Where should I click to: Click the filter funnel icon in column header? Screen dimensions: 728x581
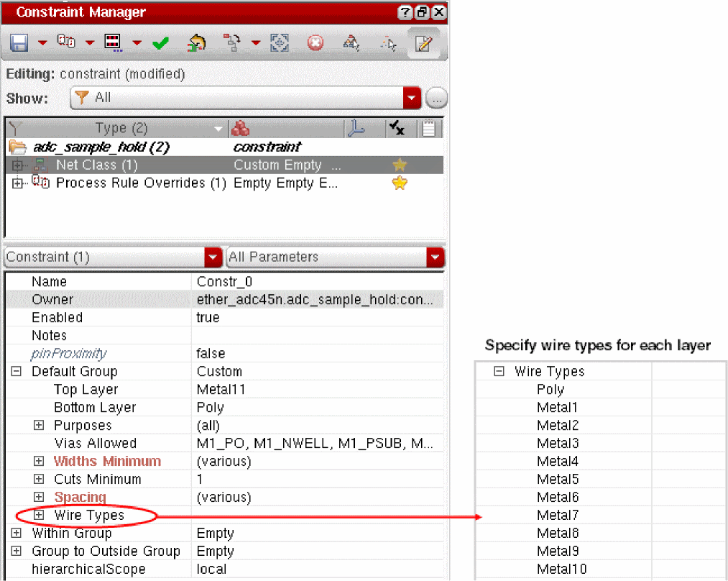click(x=15, y=128)
